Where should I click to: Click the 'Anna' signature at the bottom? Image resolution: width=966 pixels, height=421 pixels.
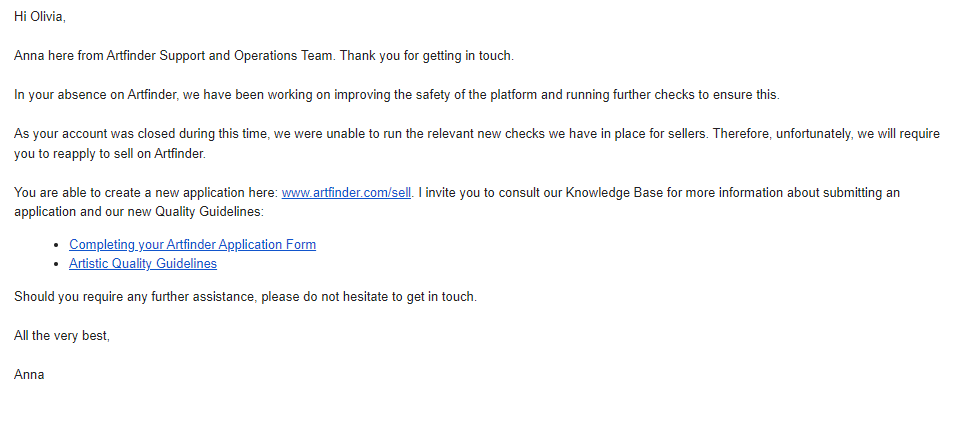click(x=29, y=374)
